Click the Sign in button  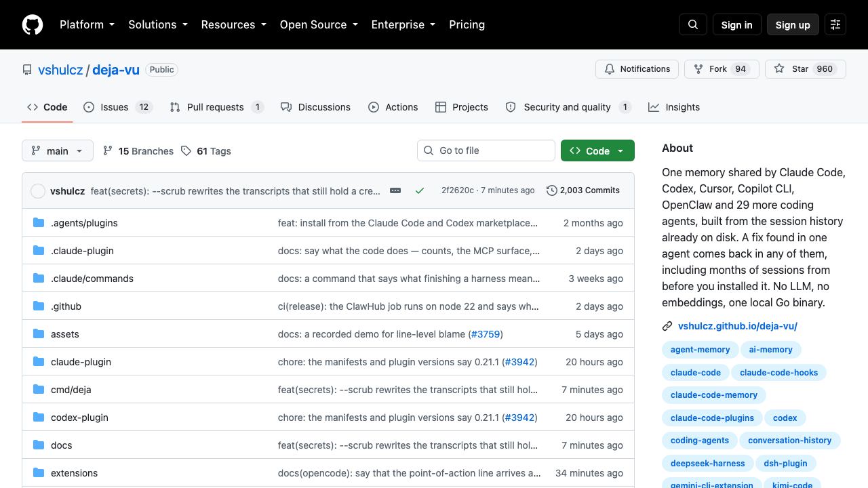(x=736, y=24)
